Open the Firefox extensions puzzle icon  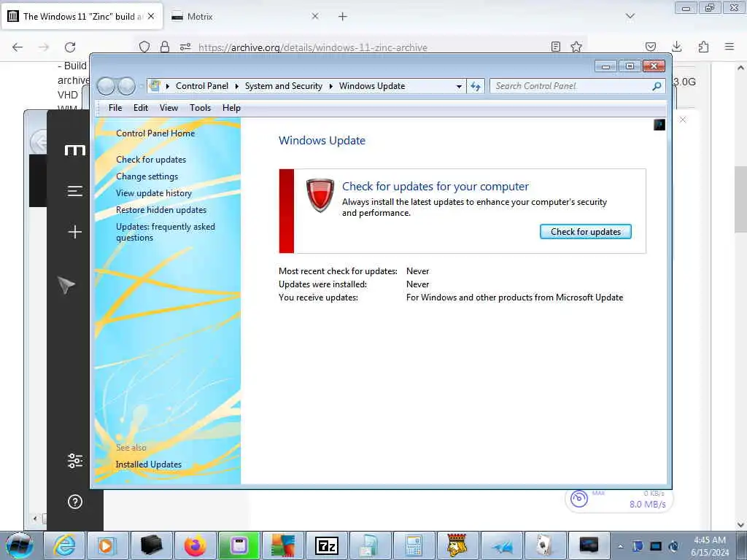(703, 47)
